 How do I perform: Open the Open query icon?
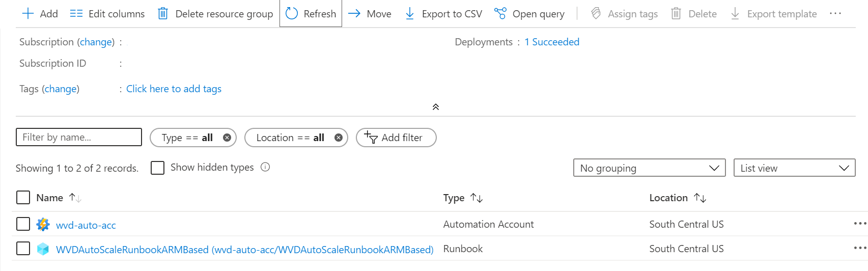(x=500, y=14)
